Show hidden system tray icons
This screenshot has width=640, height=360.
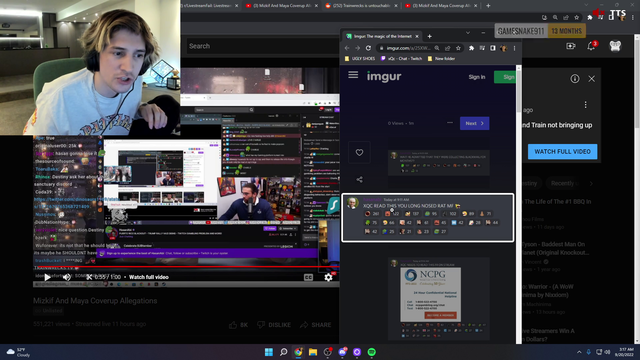(x=579, y=352)
